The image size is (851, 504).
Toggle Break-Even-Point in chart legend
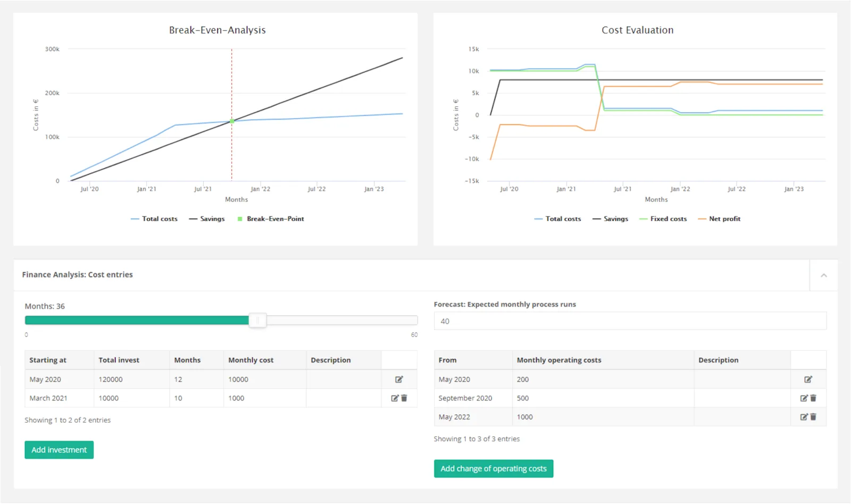(271, 219)
